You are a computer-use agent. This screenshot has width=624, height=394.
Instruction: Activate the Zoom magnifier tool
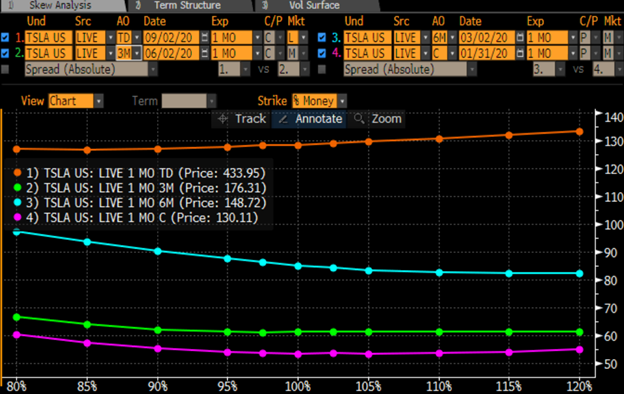pos(377,119)
